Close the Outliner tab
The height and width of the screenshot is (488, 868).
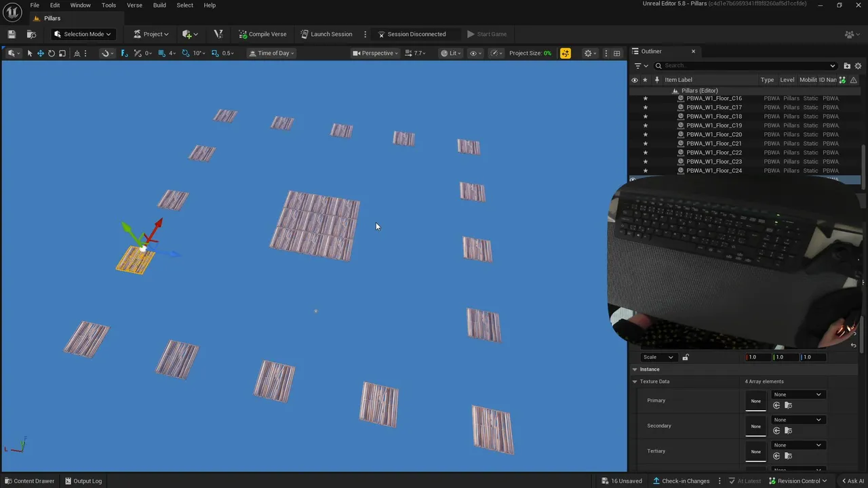coord(693,52)
